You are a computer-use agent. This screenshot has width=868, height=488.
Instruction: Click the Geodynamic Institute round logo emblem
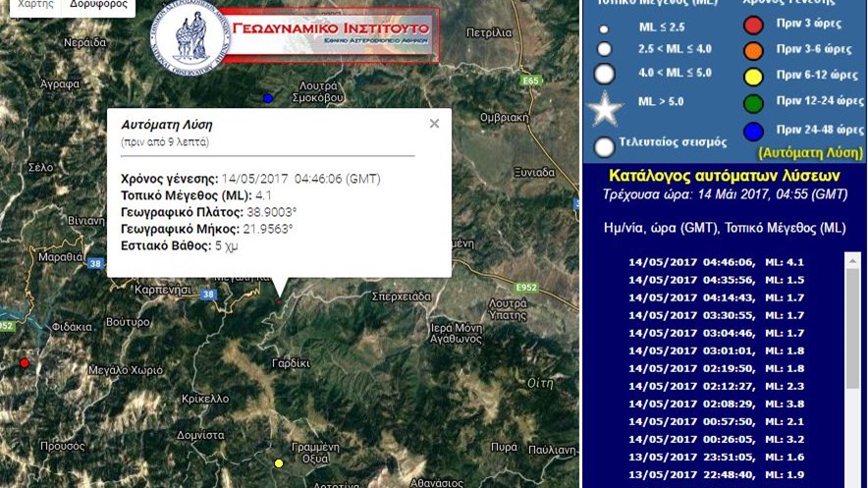point(190,37)
